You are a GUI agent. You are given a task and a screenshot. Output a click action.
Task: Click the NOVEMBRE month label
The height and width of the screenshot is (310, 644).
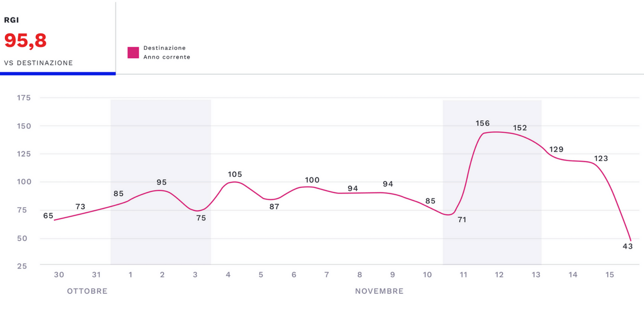(379, 291)
